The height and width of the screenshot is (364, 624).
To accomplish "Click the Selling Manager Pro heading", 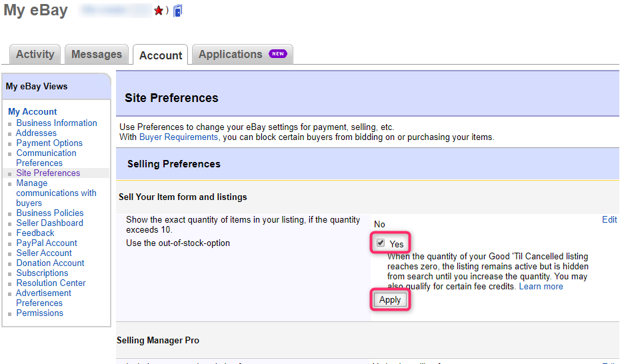I will pos(158,341).
